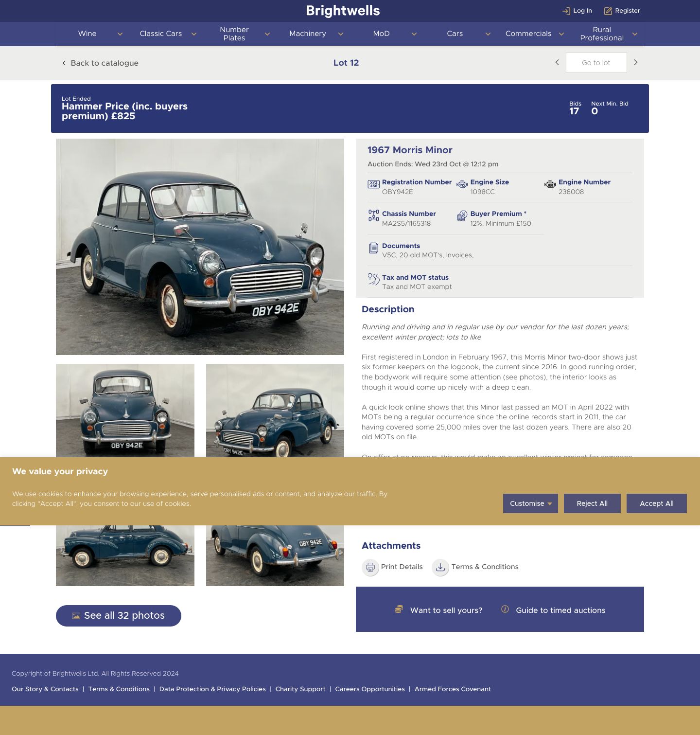Open Armed Forces Covenant footer link
The image size is (700, 735).
click(453, 689)
